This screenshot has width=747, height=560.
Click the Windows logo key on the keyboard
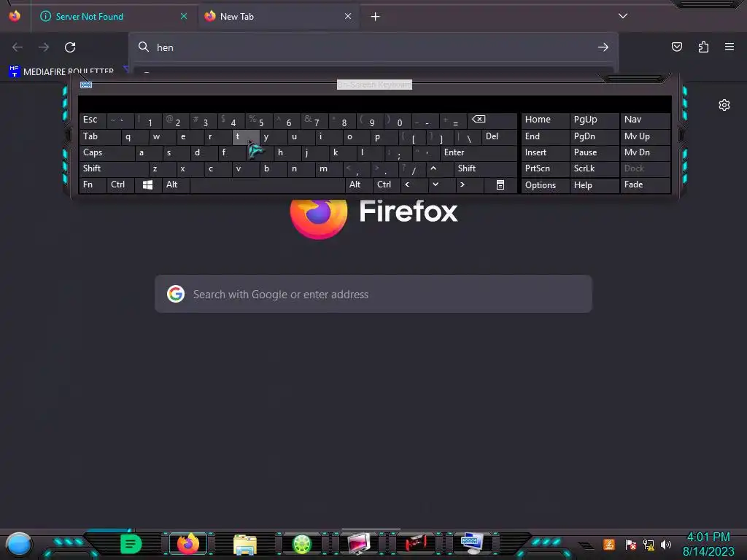[147, 184]
